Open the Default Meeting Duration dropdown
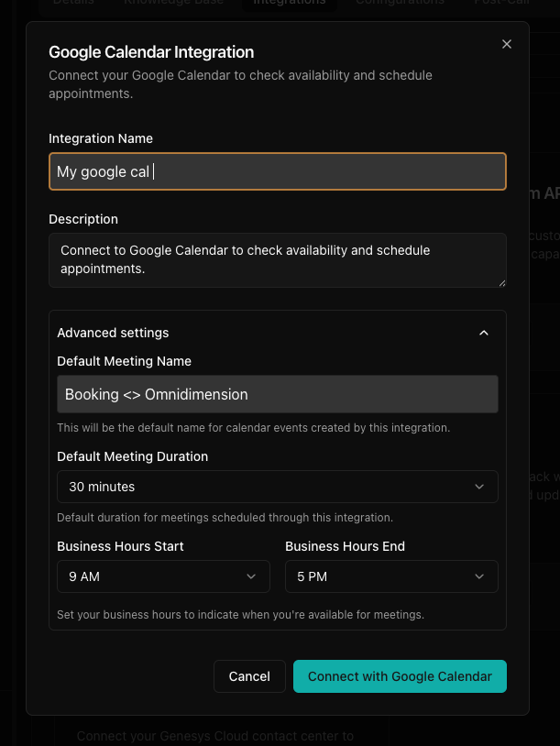 [x=278, y=487]
